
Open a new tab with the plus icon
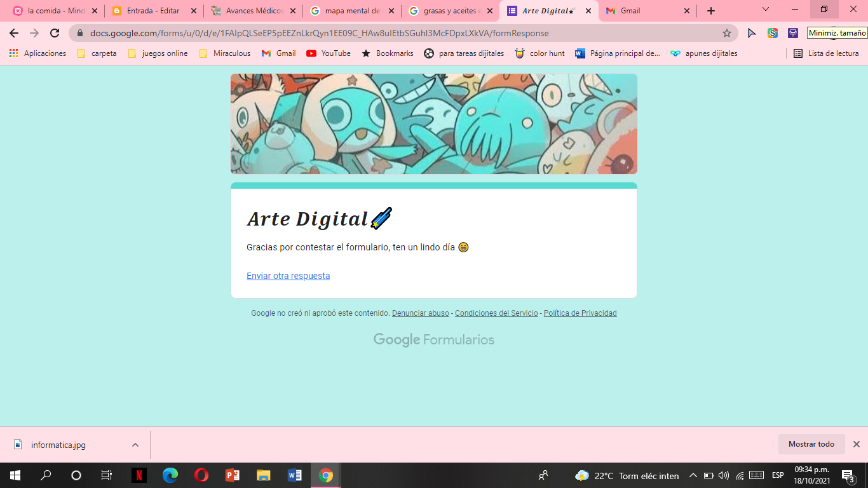click(711, 11)
